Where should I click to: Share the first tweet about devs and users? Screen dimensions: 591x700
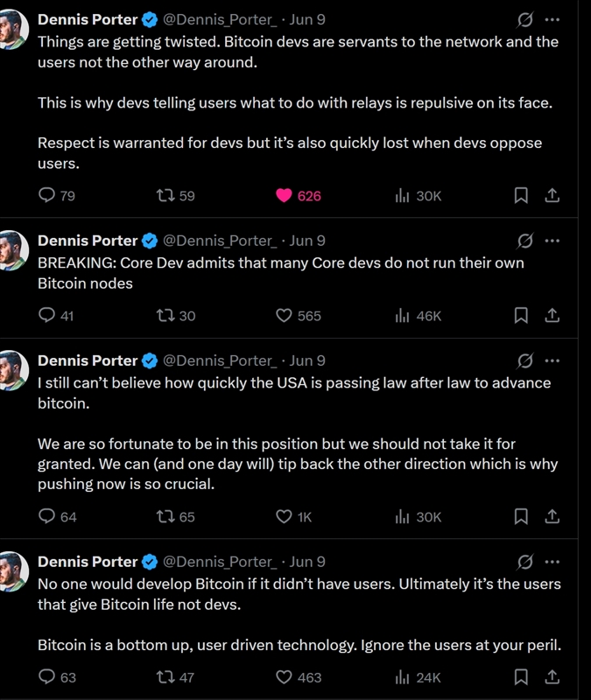[x=552, y=196]
